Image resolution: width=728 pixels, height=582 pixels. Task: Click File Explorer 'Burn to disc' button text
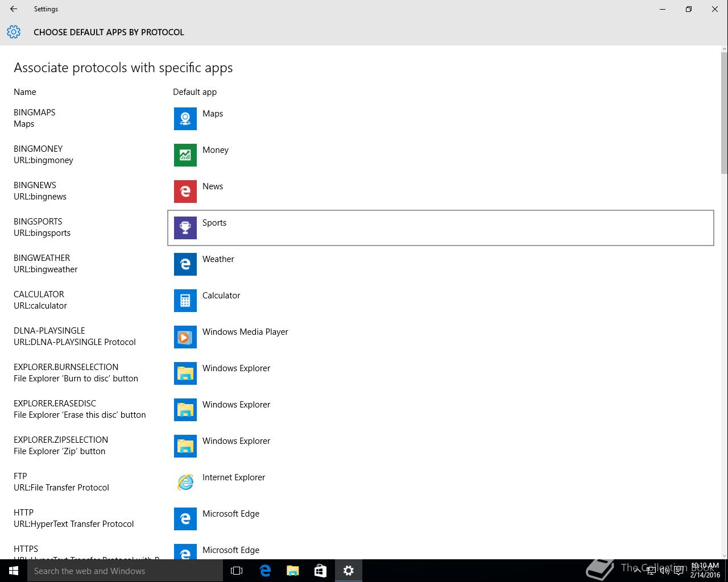pos(76,379)
